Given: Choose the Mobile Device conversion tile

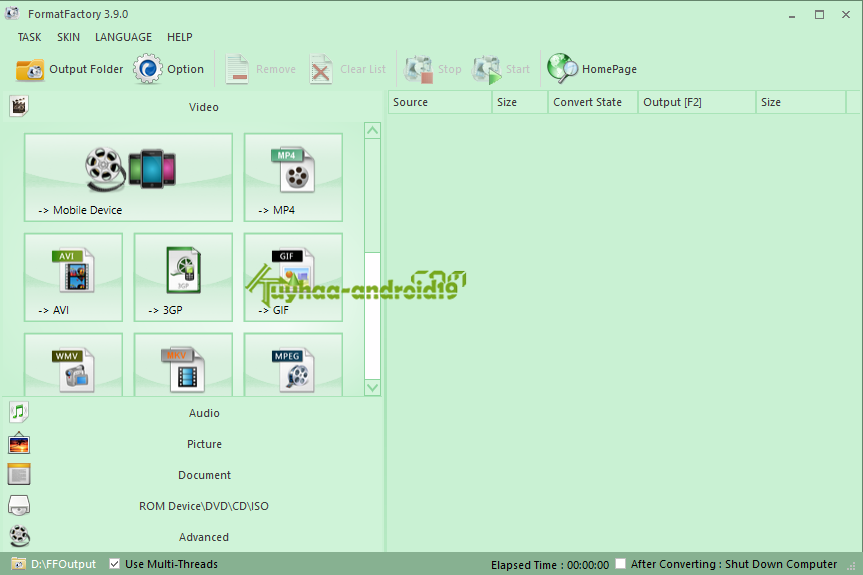Looking at the screenshot, I should tap(128, 177).
